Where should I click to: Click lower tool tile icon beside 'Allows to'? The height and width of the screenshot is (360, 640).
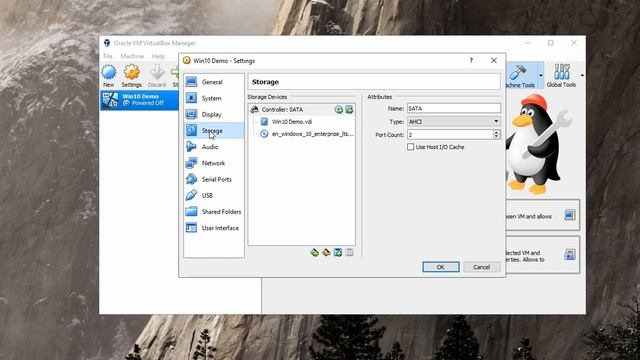point(570,255)
